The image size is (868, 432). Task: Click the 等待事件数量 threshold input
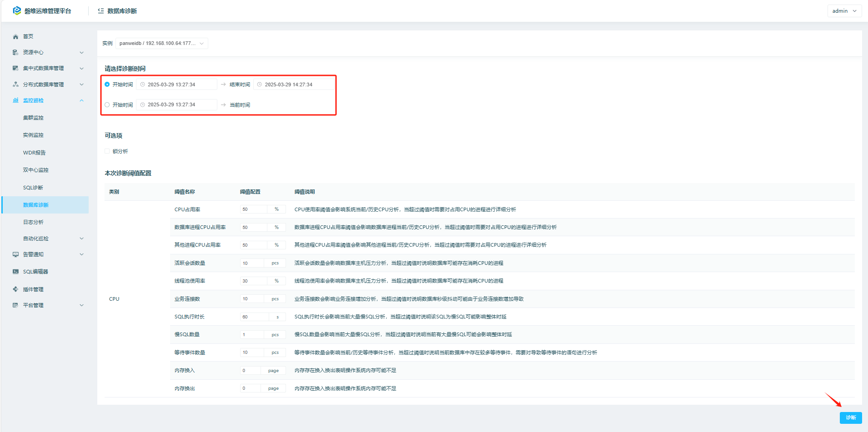tap(252, 353)
